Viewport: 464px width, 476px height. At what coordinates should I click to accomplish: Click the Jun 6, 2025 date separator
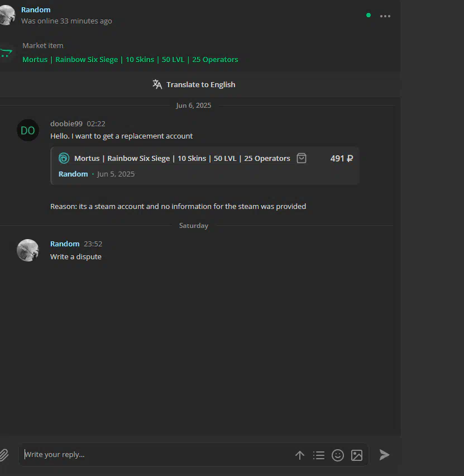(x=194, y=106)
